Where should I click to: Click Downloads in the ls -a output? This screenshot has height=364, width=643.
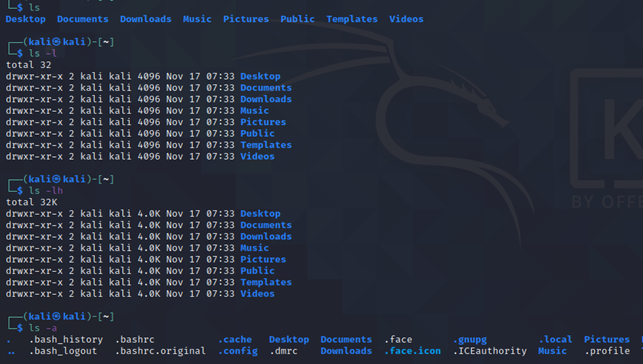click(x=346, y=351)
